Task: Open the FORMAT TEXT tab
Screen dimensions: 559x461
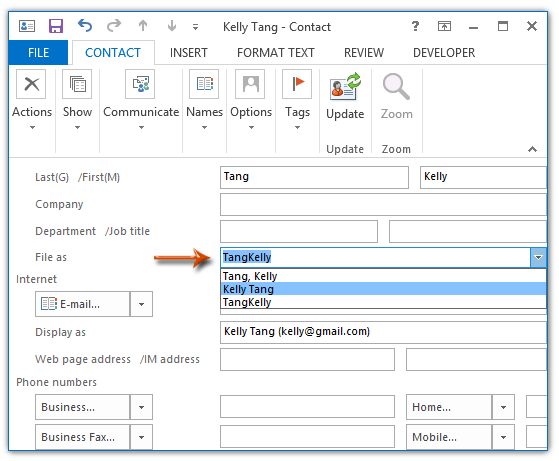Action: coord(276,53)
